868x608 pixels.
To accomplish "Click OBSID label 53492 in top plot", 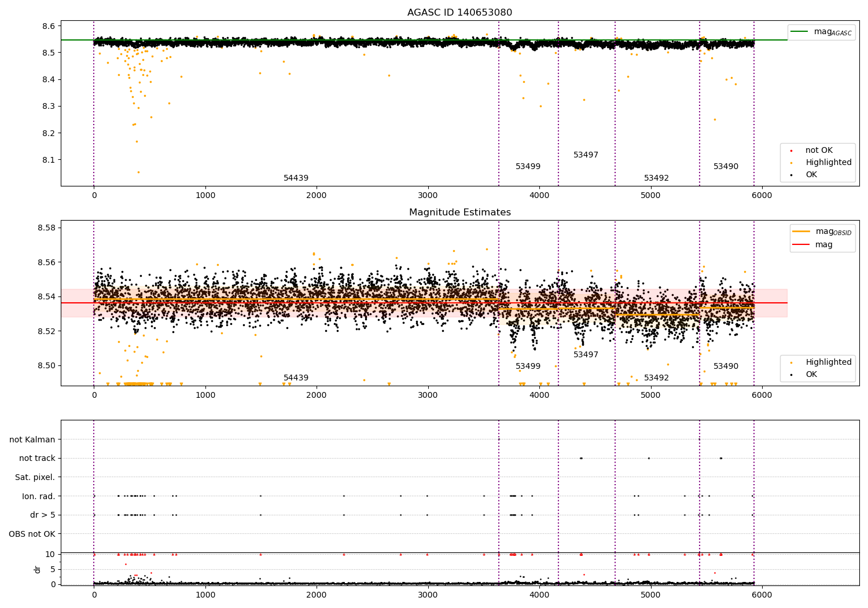I will coord(656,178).
